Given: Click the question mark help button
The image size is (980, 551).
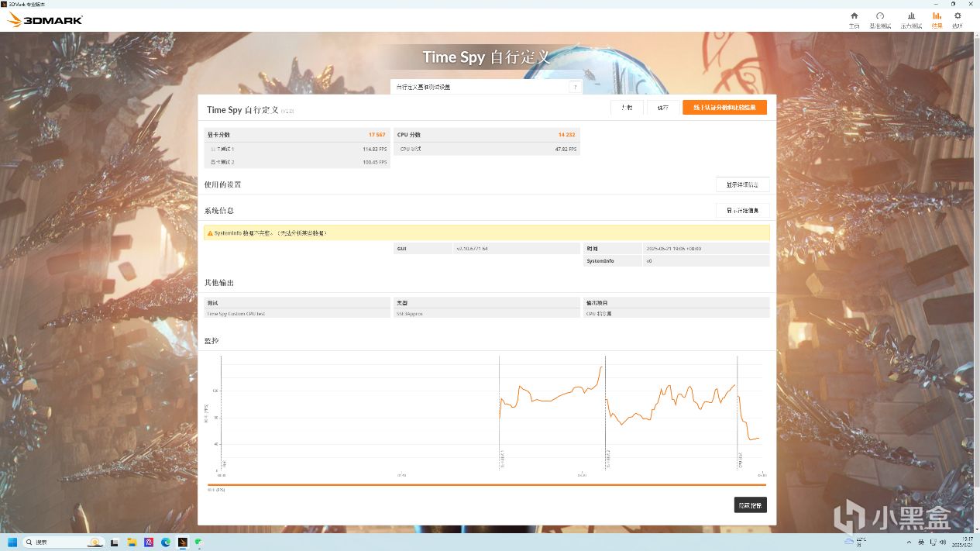Looking at the screenshot, I should [575, 87].
